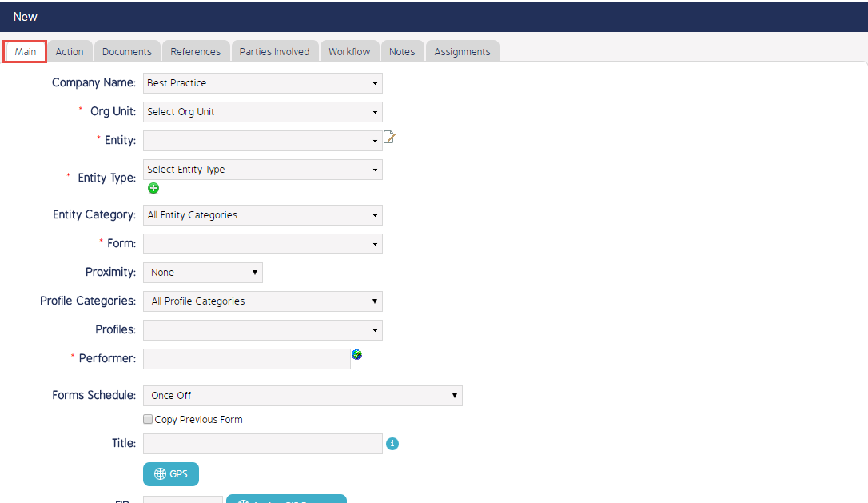Open the Assignments tab
This screenshot has height=503, width=868.
(x=462, y=51)
